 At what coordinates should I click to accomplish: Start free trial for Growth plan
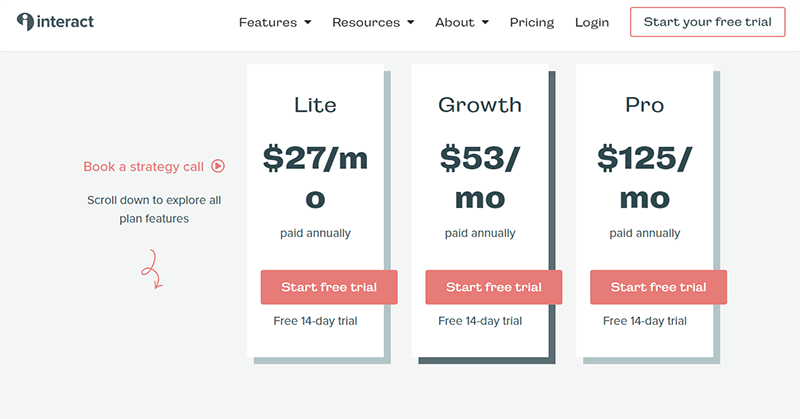tap(494, 287)
